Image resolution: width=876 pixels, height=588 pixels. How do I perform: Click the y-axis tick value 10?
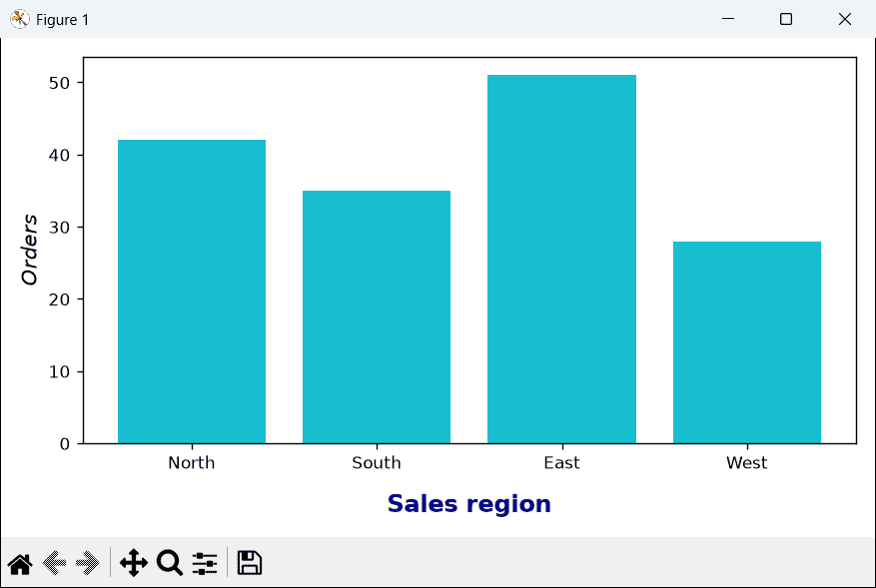click(59, 372)
